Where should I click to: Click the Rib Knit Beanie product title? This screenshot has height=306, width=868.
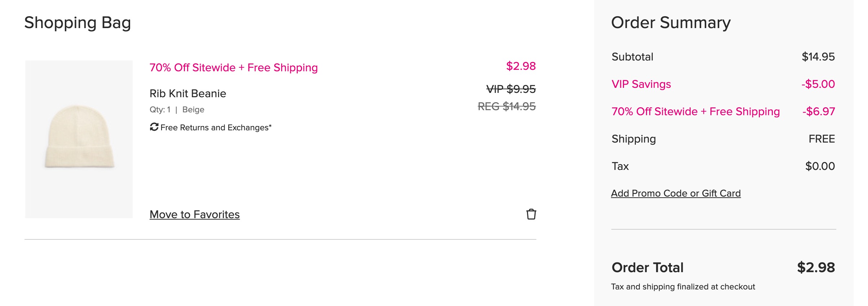click(x=187, y=93)
